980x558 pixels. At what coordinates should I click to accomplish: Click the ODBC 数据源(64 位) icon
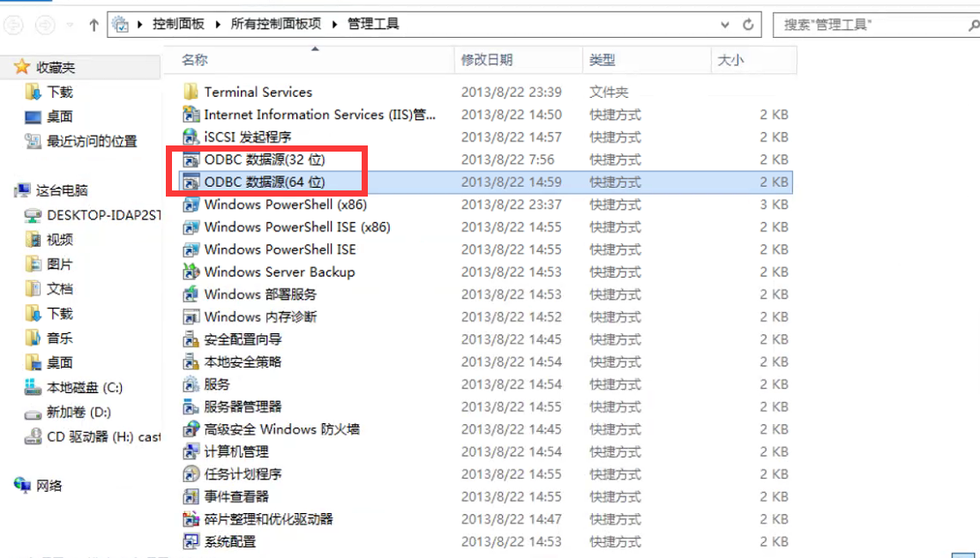coord(191,182)
